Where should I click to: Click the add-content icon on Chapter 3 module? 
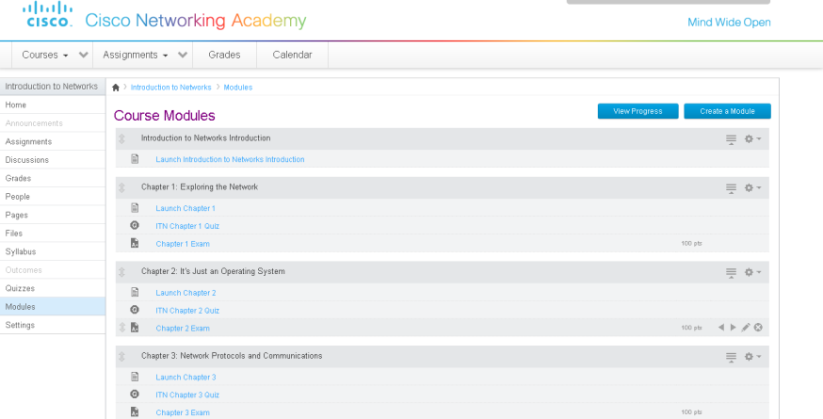coord(731,356)
